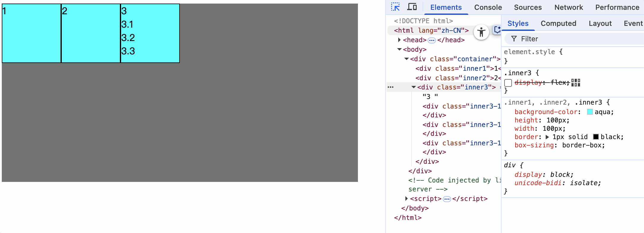This screenshot has width=644, height=233.
Task: Select the html lang zh-CN row
Action: coord(431,30)
